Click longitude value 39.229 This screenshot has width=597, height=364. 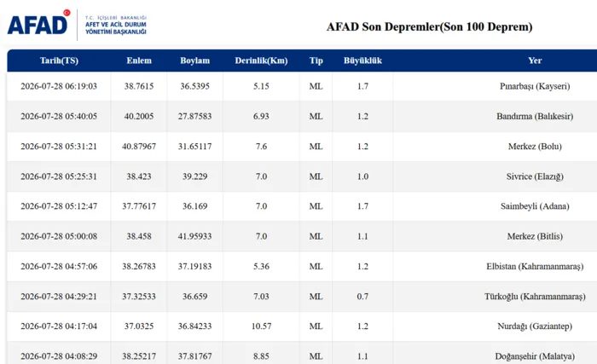coord(195,176)
